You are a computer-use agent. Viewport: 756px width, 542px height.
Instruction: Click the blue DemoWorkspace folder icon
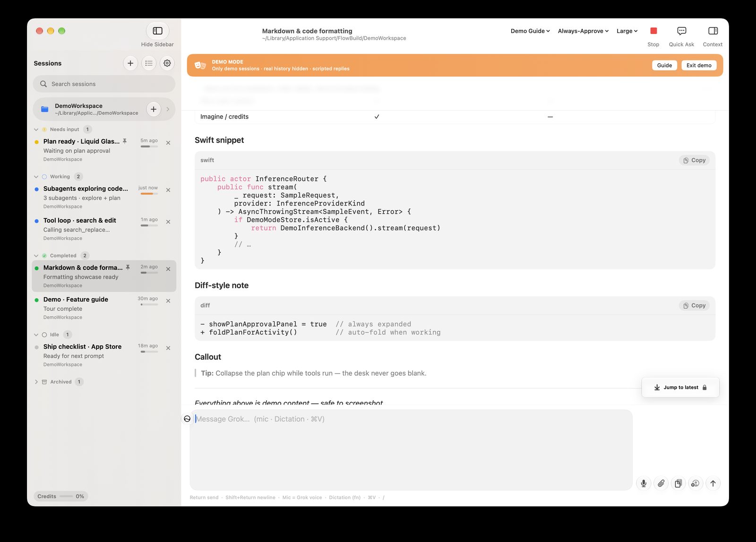45,109
